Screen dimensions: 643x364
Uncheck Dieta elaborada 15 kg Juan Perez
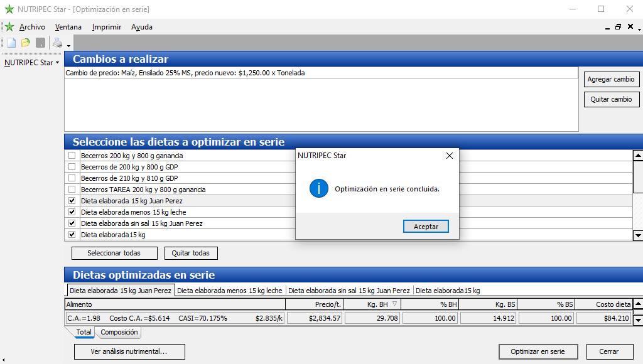72,200
